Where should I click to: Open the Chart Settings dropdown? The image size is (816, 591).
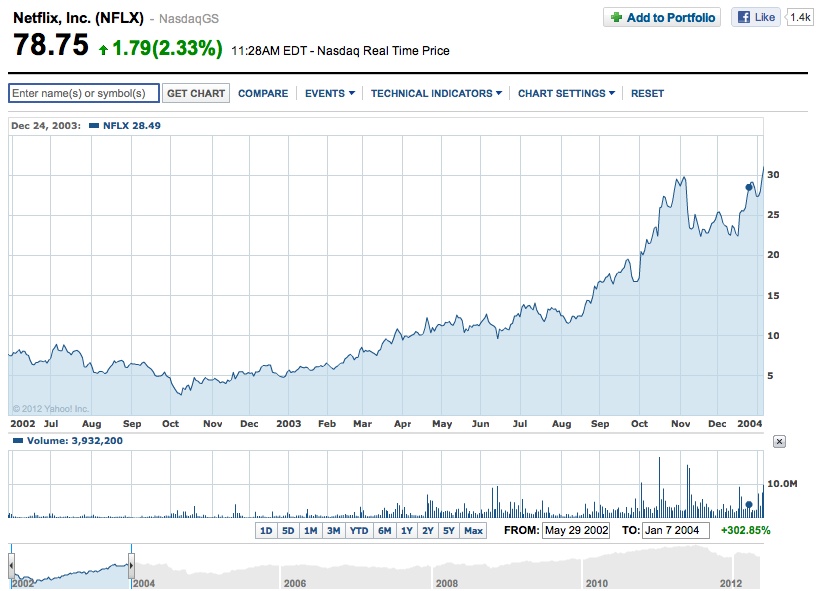(x=566, y=94)
